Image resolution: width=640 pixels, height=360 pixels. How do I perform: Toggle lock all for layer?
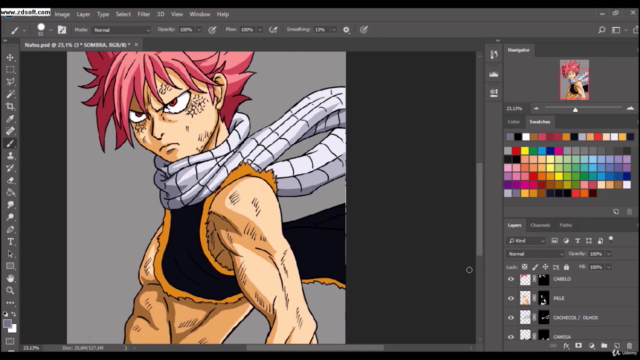pos(566,267)
